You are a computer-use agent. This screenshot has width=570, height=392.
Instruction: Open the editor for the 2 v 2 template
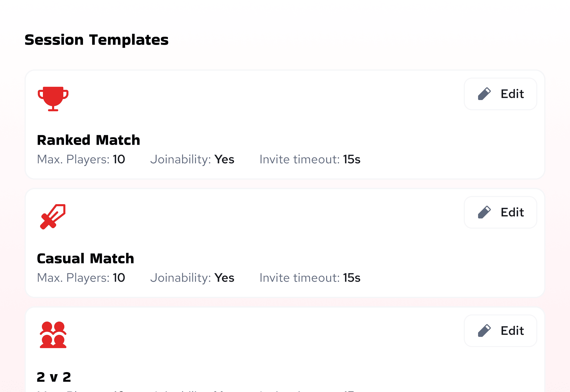[501, 330]
